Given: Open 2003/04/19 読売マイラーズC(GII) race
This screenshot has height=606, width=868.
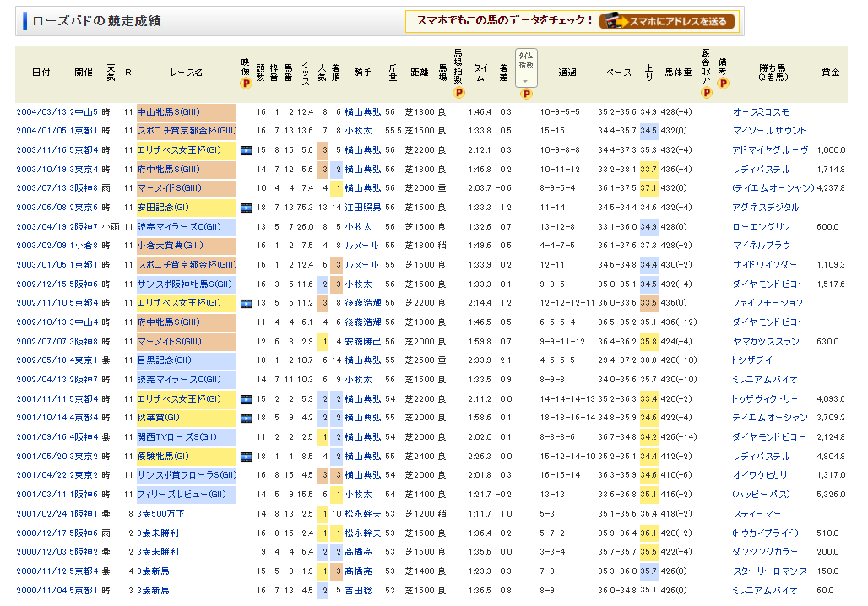Looking at the screenshot, I should (179, 227).
